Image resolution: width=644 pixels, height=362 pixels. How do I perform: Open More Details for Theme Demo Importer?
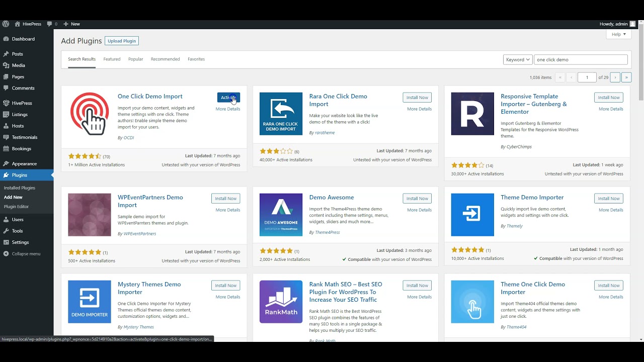[611, 210]
